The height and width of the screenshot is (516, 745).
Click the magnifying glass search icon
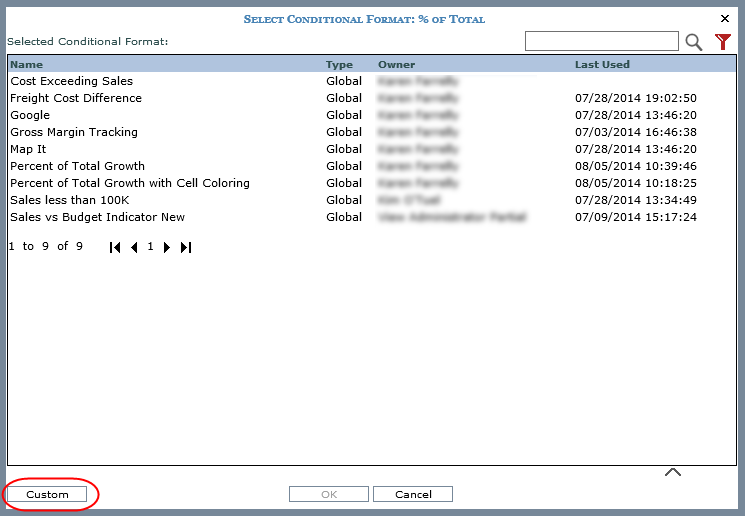(694, 42)
